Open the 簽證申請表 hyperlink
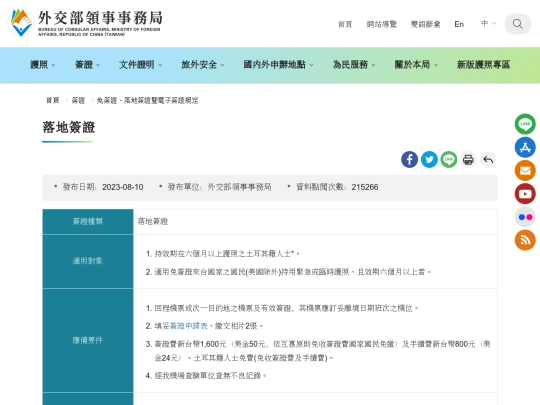The height and width of the screenshot is (405, 540). tap(189, 326)
